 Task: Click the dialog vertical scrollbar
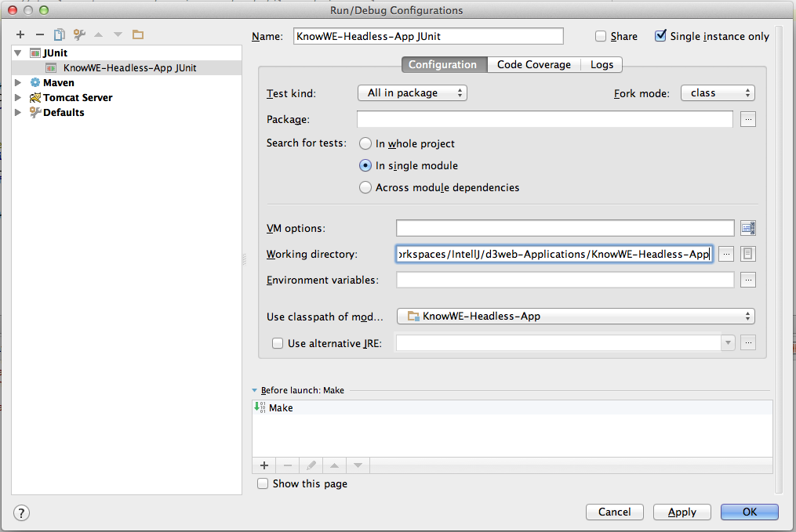779,259
